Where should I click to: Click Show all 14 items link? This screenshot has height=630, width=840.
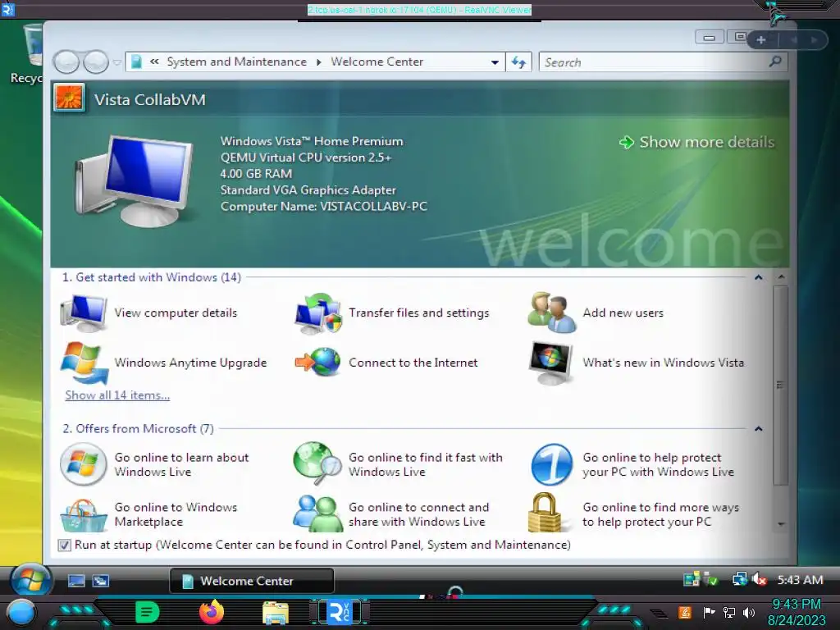[x=117, y=395]
